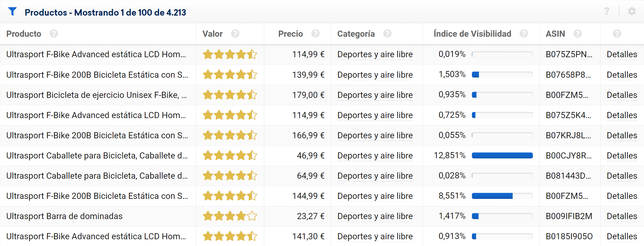The image size is (644, 246).
Task: Click Deportes y aire libre in first row
Action: point(375,54)
